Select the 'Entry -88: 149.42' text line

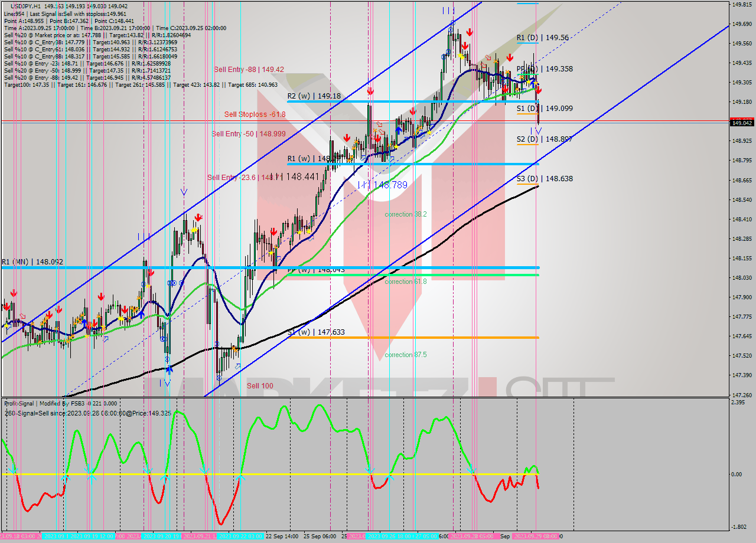[87, 77]
